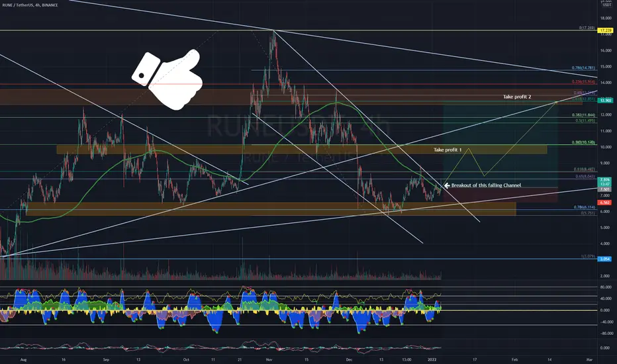This screenshot has width=617, height=364.
Task: Click the 16.000 price axis tick
Action: click(x=606, y=50)
